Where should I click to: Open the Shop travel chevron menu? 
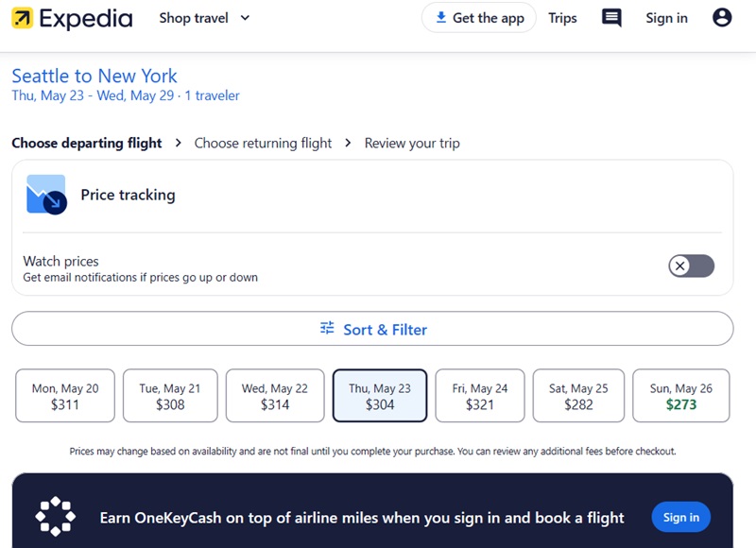pos(243,18)
